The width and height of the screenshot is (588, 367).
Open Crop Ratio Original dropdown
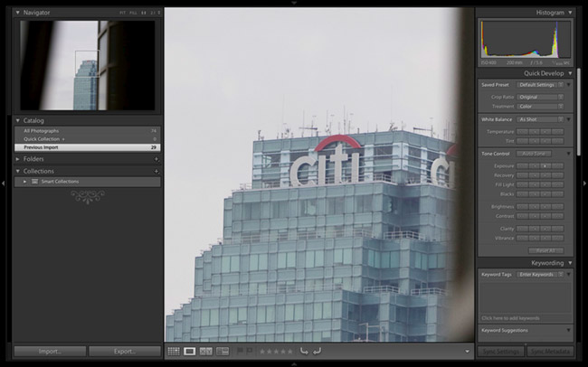(x=540, y=97)
